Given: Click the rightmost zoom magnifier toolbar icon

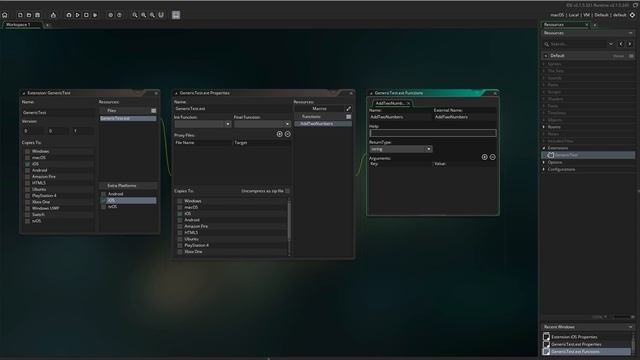Looking at the screenshot, I should 152,15.
